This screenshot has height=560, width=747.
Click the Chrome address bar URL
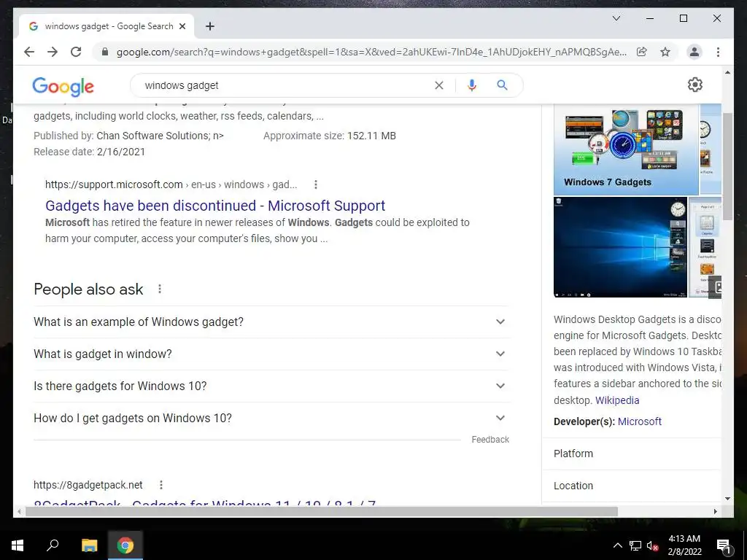[371, 52]
